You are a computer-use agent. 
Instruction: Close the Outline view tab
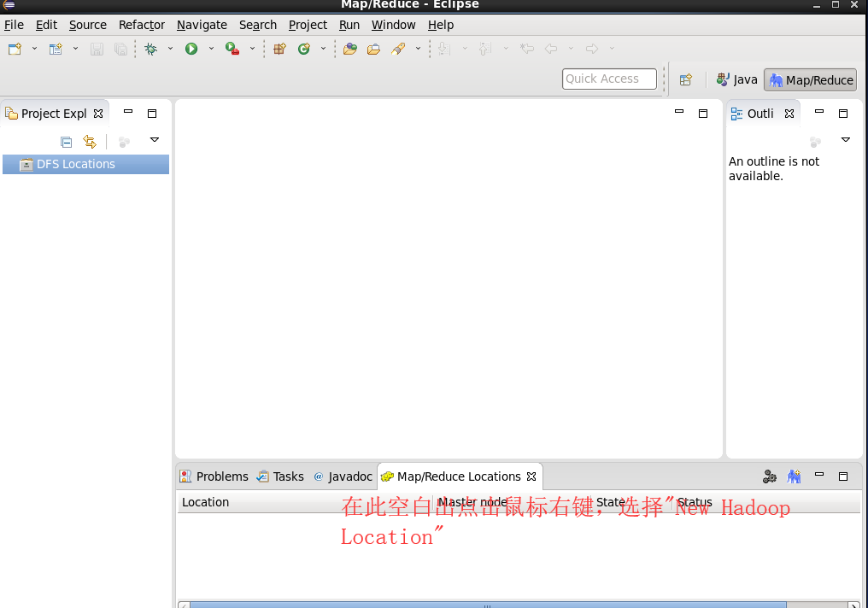coord(789,114)
